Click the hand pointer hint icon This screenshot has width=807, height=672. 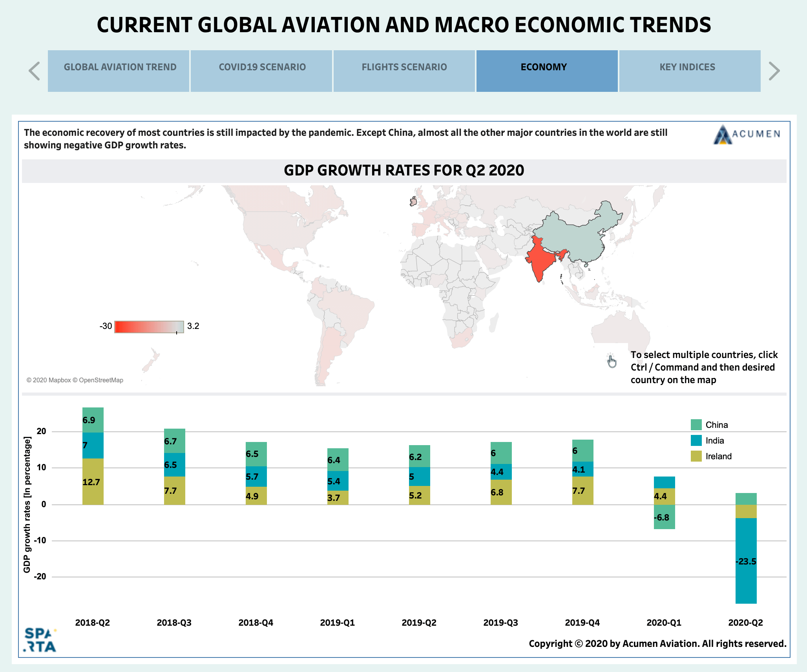tap(612, 361)
